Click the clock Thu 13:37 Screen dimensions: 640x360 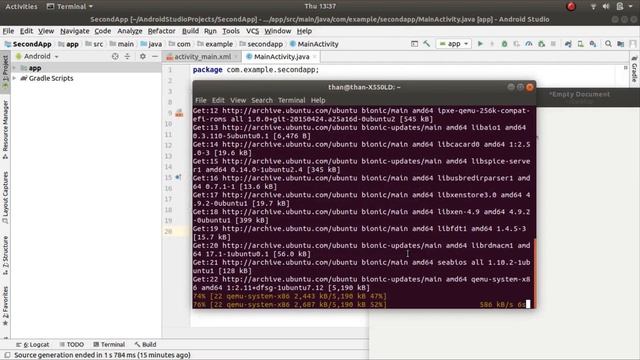click(320, 7)
